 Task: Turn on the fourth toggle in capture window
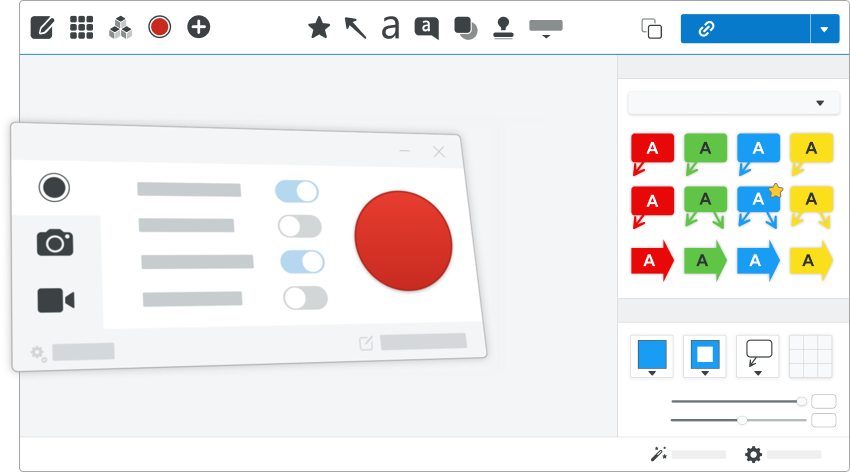306,298
